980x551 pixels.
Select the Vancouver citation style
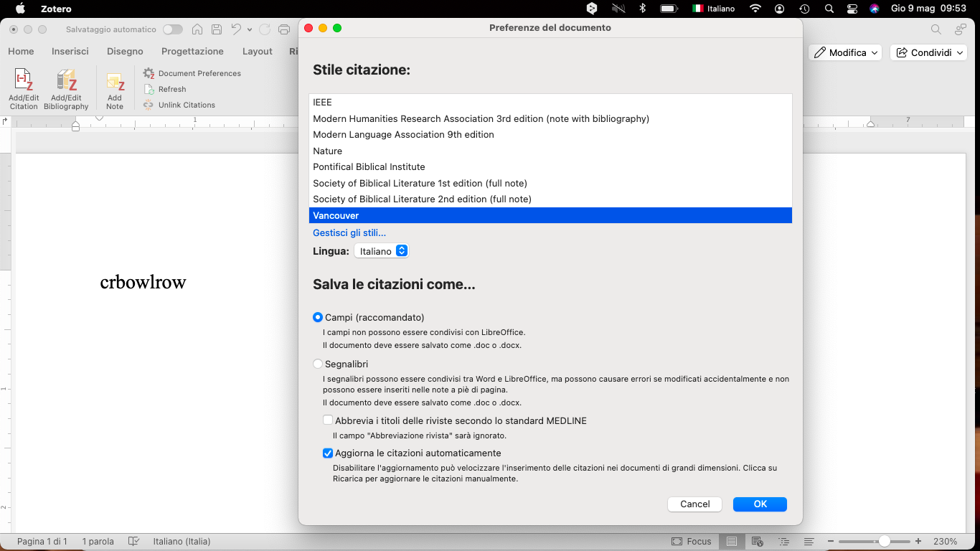tap(550, 215)
